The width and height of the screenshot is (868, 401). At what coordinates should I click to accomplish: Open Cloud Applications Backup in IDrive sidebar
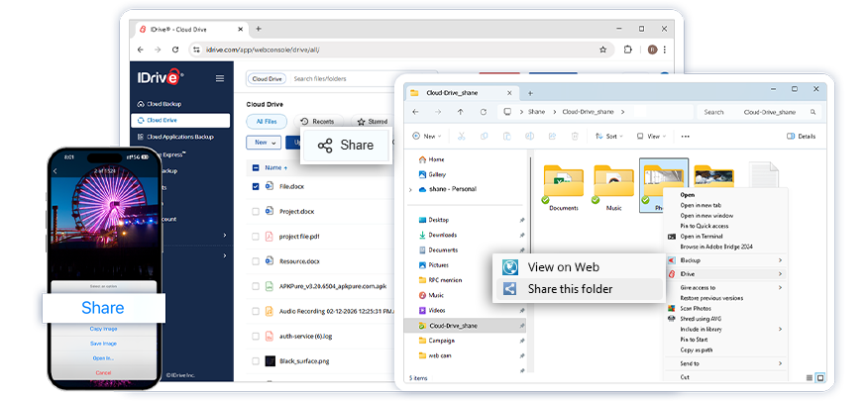click(175, 137)
